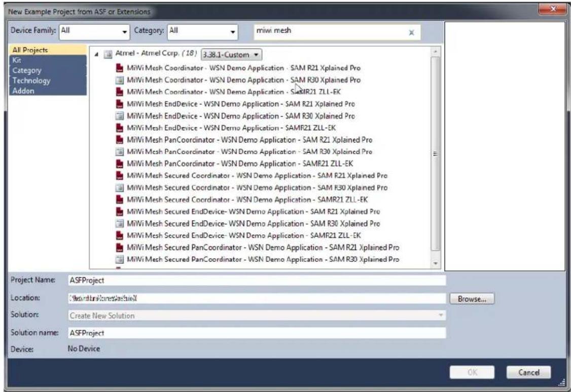The image size is (571, 392).
Task: Select MiWi Mesh PanCoordinator SAM R21 Xplained Pro project
Action: coord(249,140)
